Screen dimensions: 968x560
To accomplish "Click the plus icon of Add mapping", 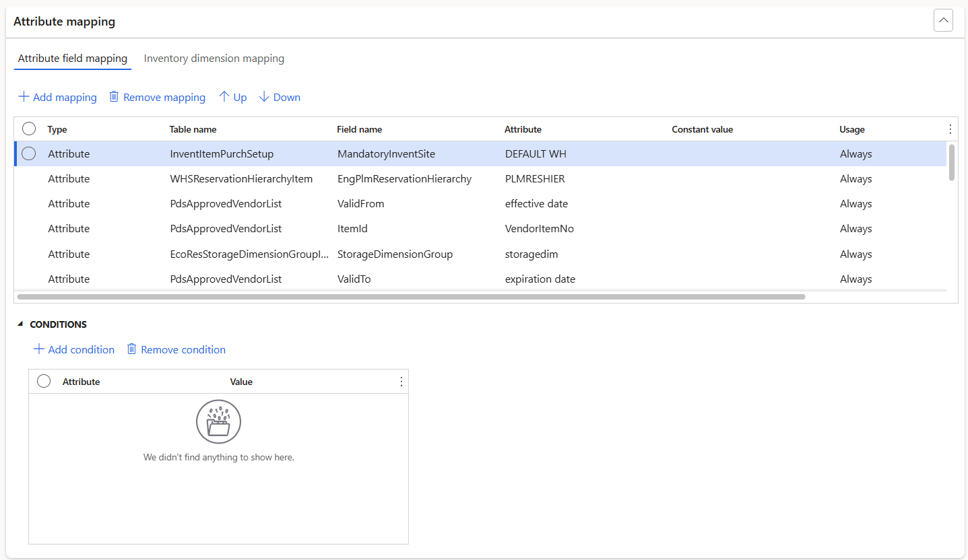I will (24, 97).
